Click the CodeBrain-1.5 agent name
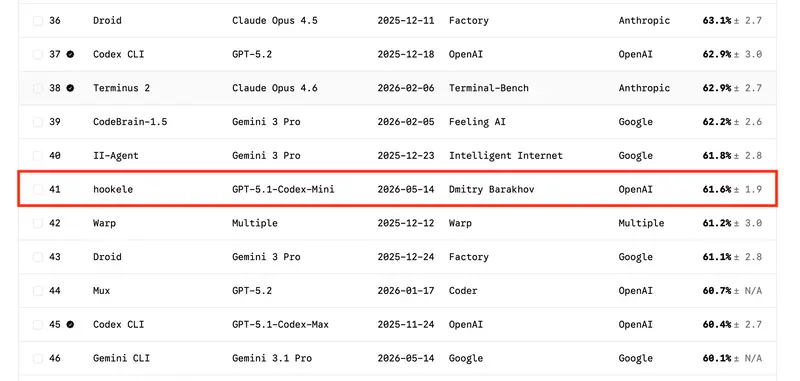The height and width of the screenshot is (381, 800). click(x=130, y=122)
